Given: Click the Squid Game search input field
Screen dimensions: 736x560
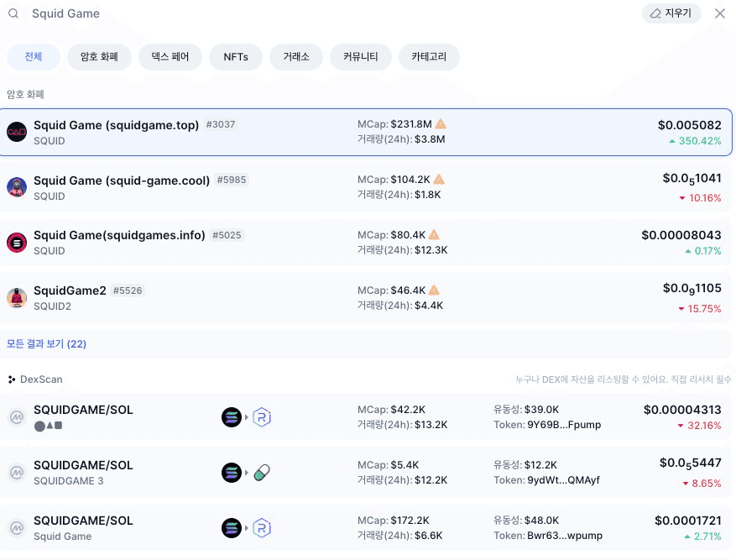Looking at the screenshot, I should [x=329, y=13].
